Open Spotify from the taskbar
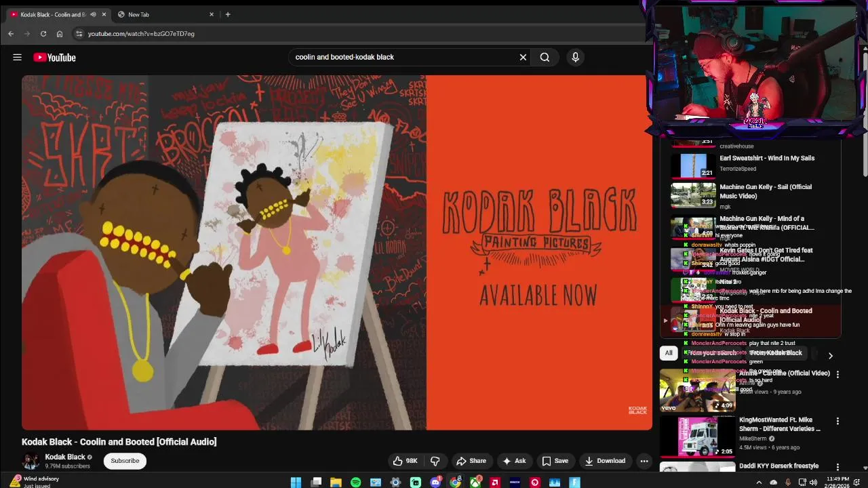This screenshot has height=488, width=868. pos(356,483)
